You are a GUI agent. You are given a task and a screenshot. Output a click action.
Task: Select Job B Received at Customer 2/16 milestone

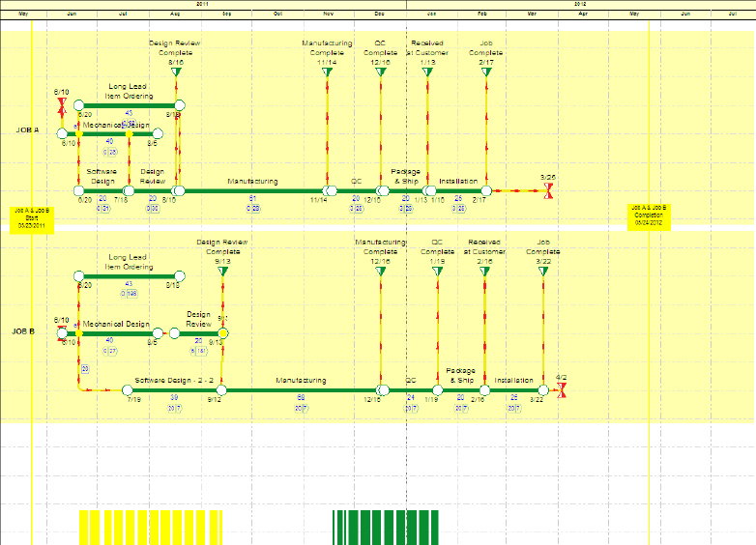pyautogui.click(x=484, y=272)
